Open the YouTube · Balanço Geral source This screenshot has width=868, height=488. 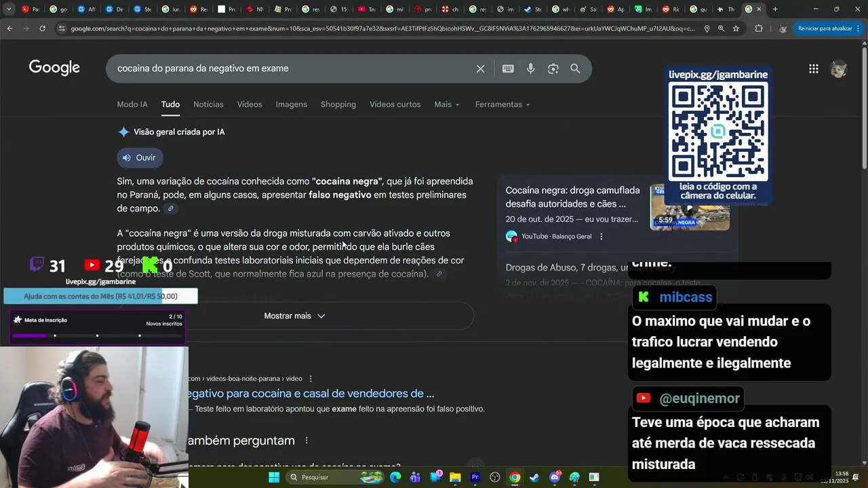(549, 237)
